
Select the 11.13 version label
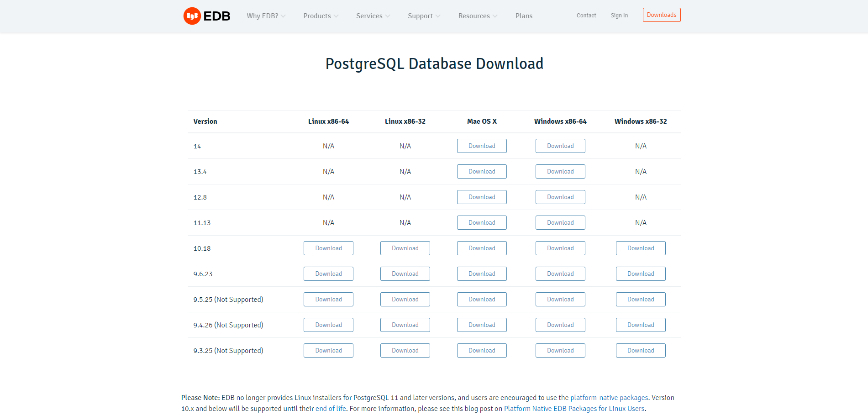[202, 223]
